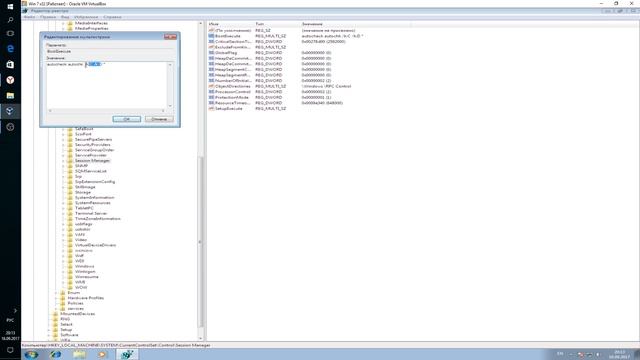Click the SetupExecute value icon
Viewport: 640px width, 360px height.
[x=211, y=109]
